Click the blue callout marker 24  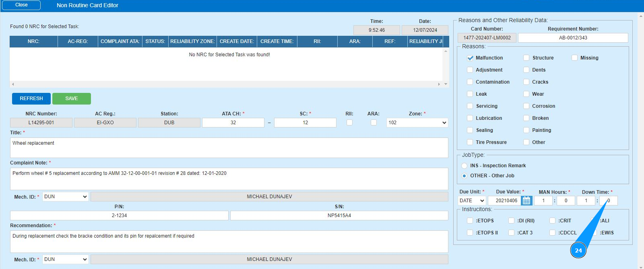578,251
